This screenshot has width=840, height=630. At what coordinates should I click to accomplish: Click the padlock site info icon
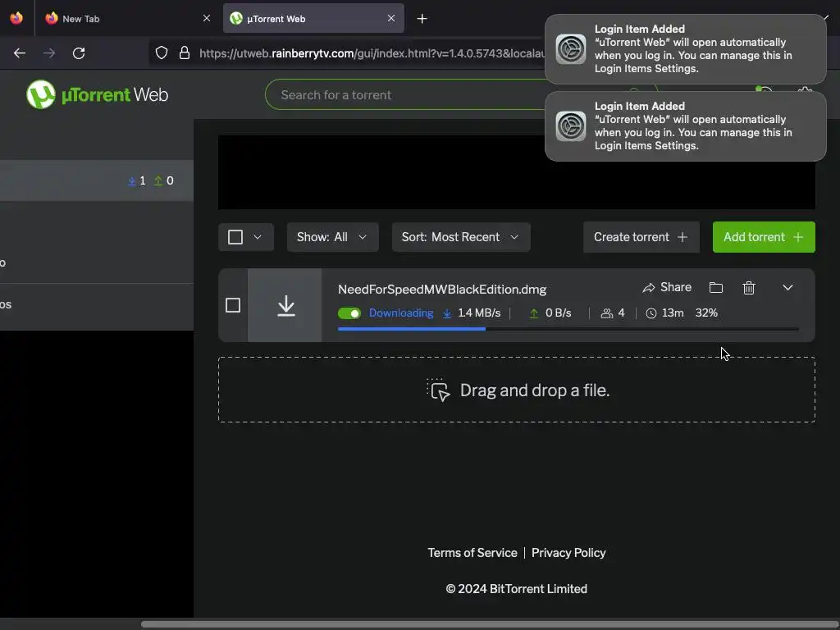(x=185, y=53)
